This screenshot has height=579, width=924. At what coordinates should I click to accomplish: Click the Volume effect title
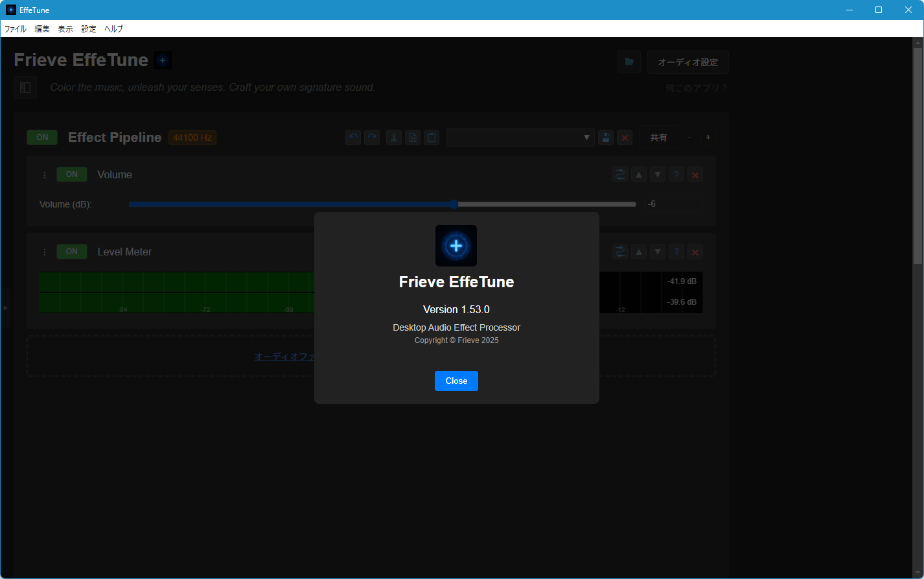click(x=115, y=174)
